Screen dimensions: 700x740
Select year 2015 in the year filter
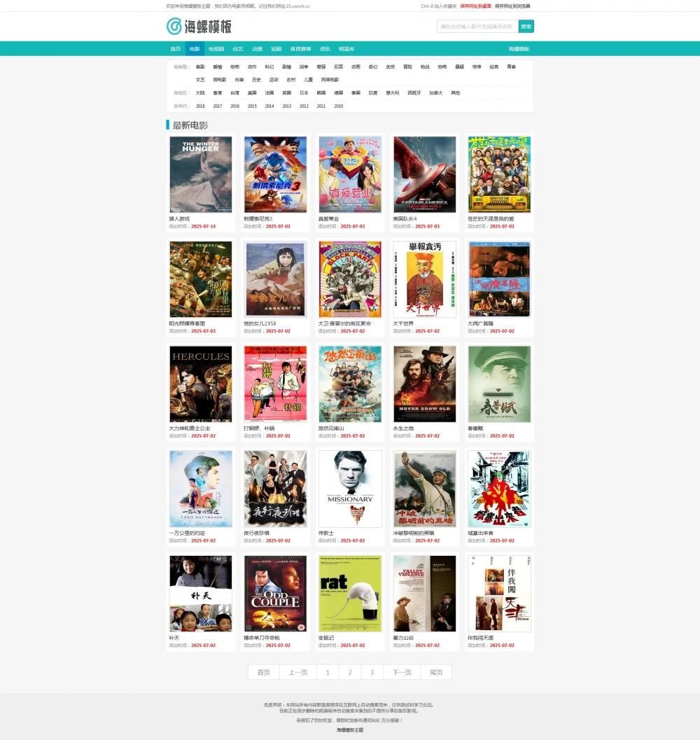(x=252, y=106)
